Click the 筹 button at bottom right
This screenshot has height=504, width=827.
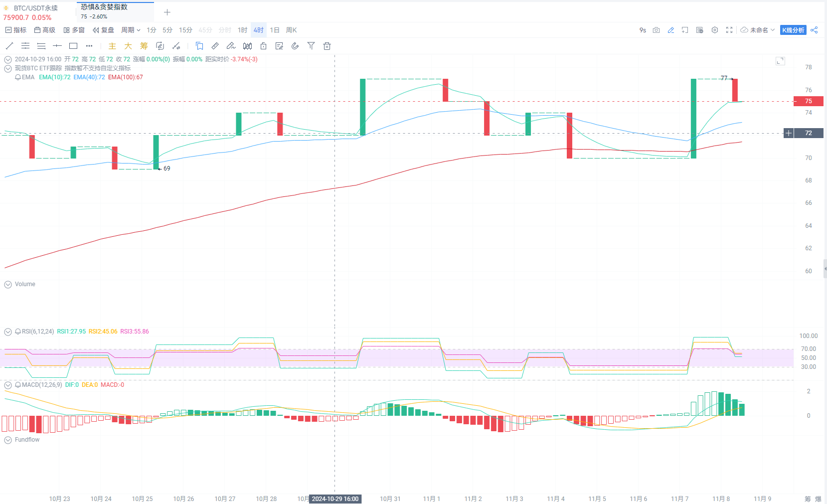808,499
